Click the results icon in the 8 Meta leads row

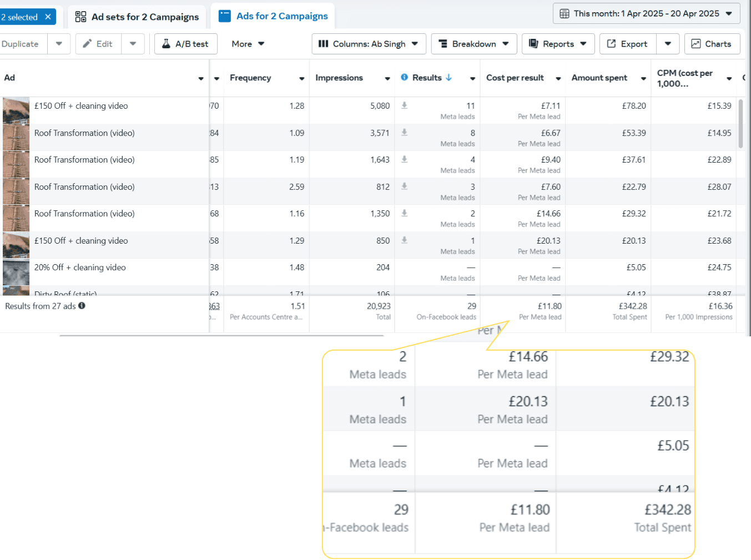[x=404, y=132]
